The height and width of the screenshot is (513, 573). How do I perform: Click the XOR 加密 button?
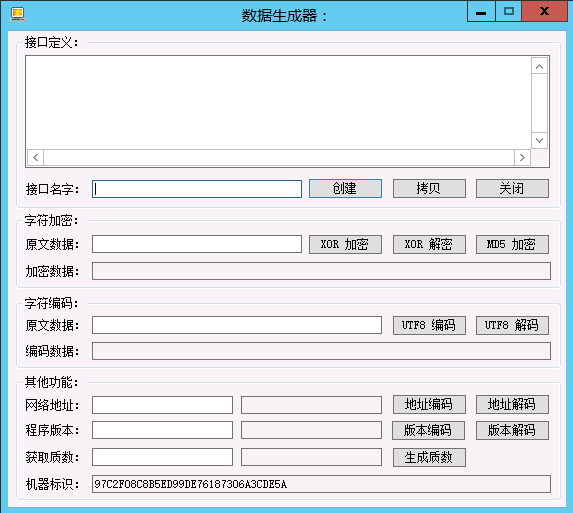point(345,244)
